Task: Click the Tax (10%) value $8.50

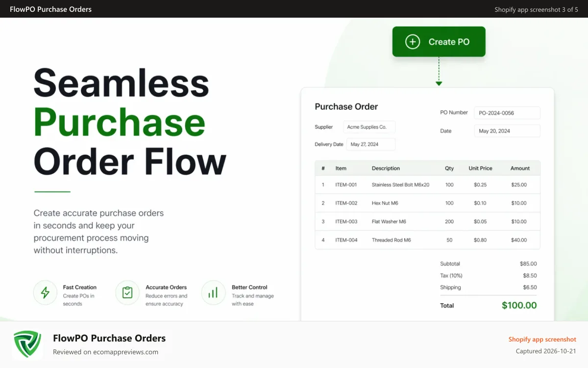Action: point(530,276)
